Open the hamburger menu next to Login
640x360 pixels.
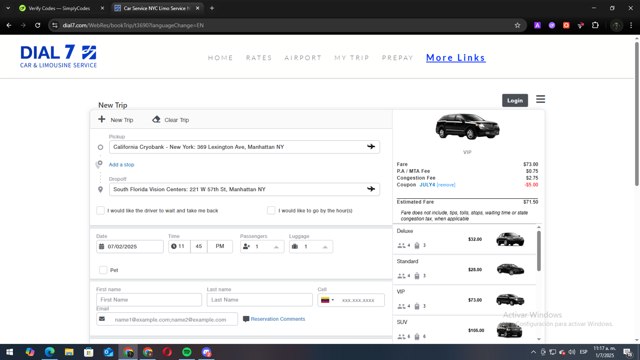tap(540, 99)
